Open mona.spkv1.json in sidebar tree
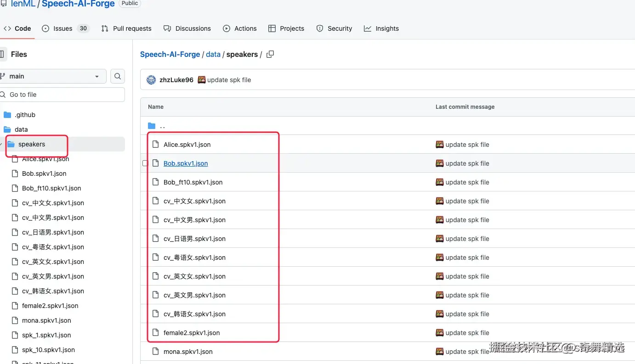Image resolution: width=635 pixels, height=364 pixels. click(x=46, y=320)
